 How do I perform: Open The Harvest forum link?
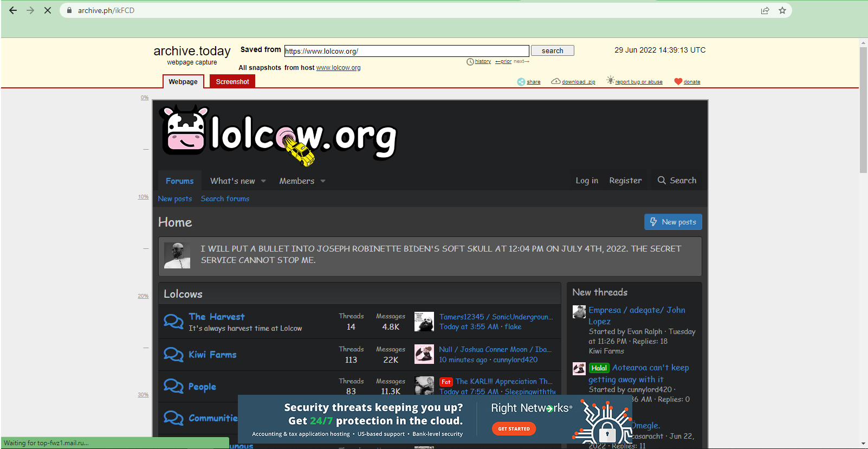pos(216,317)
